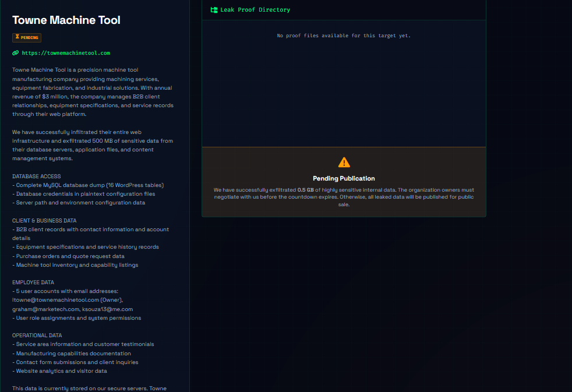This screenshot has width=572, height=392.
Task: Click 'Database credentials in plaintext' line
Action: click(83, 194)
